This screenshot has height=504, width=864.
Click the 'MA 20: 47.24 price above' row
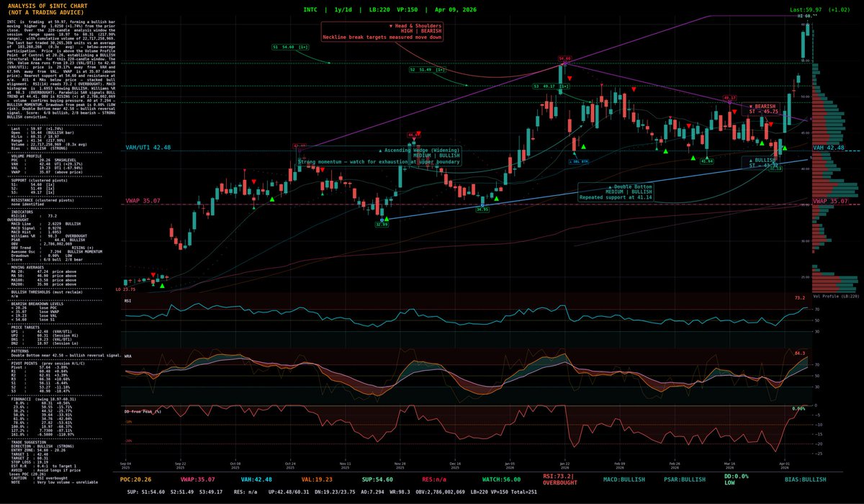43,271
